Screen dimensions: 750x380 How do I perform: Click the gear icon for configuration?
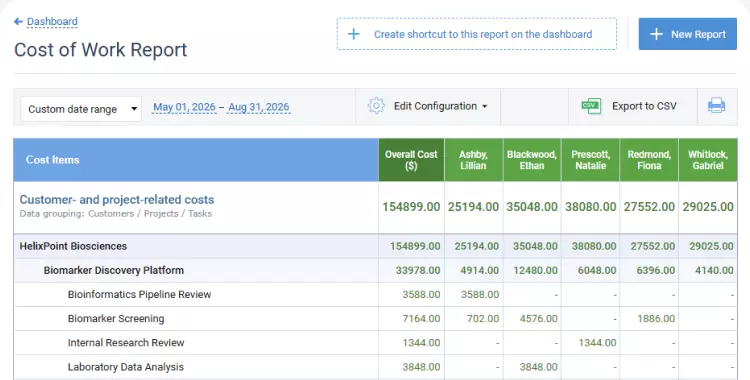pyautogui.click(x=376, y=106)
